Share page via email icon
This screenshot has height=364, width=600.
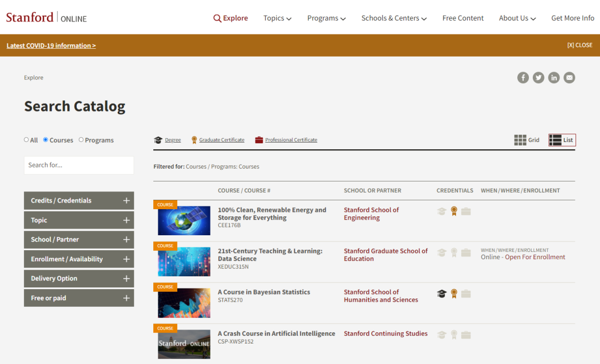click(x=569, y=78)
